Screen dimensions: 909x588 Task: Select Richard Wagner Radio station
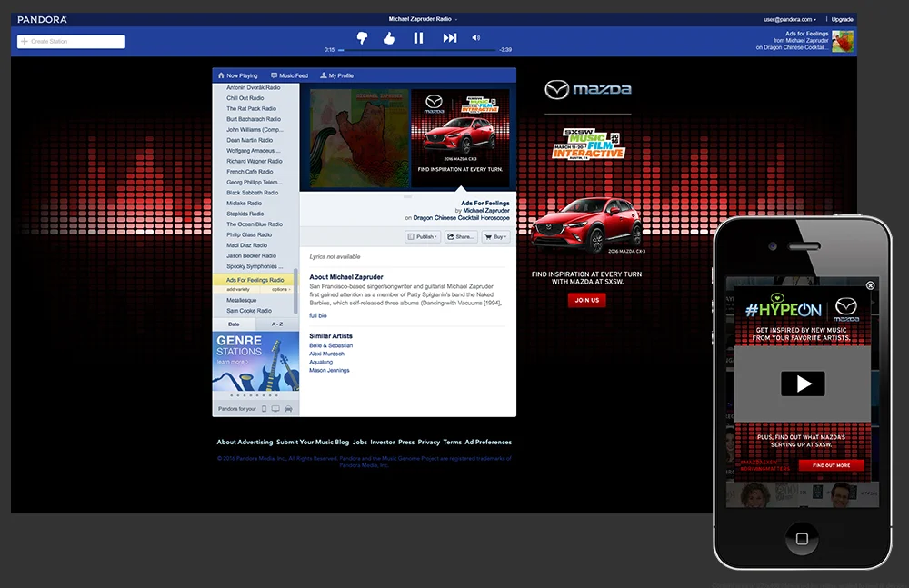point(255,161)
